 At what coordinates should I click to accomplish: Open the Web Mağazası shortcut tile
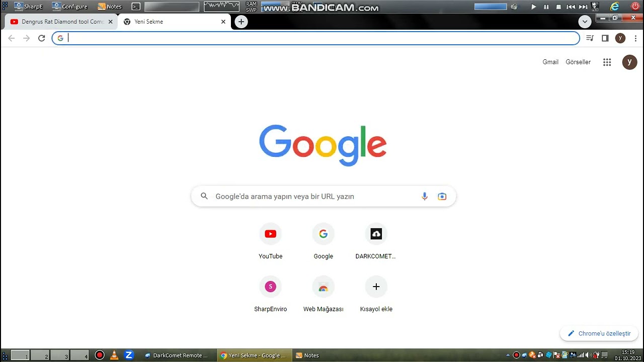click(323, 295)
